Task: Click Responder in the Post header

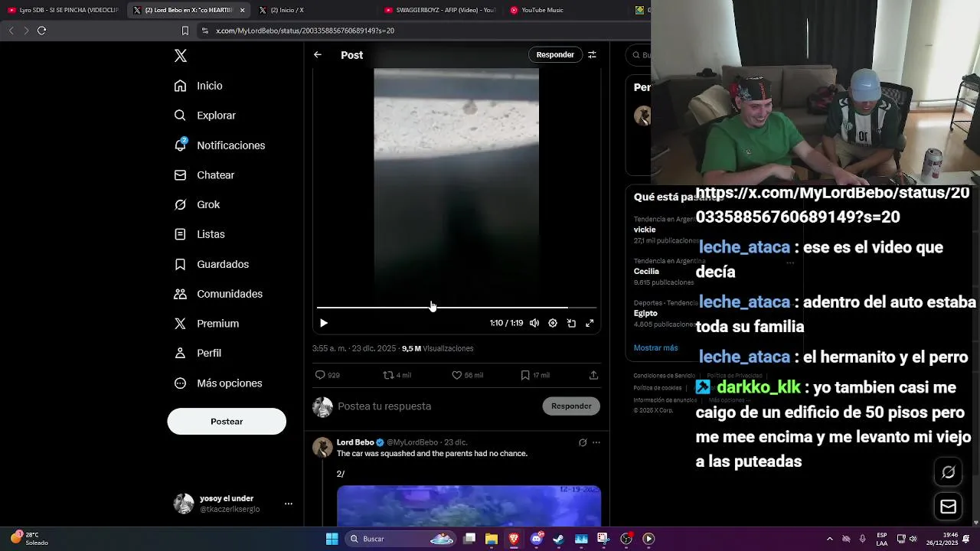Action: [x=555, y=55]
